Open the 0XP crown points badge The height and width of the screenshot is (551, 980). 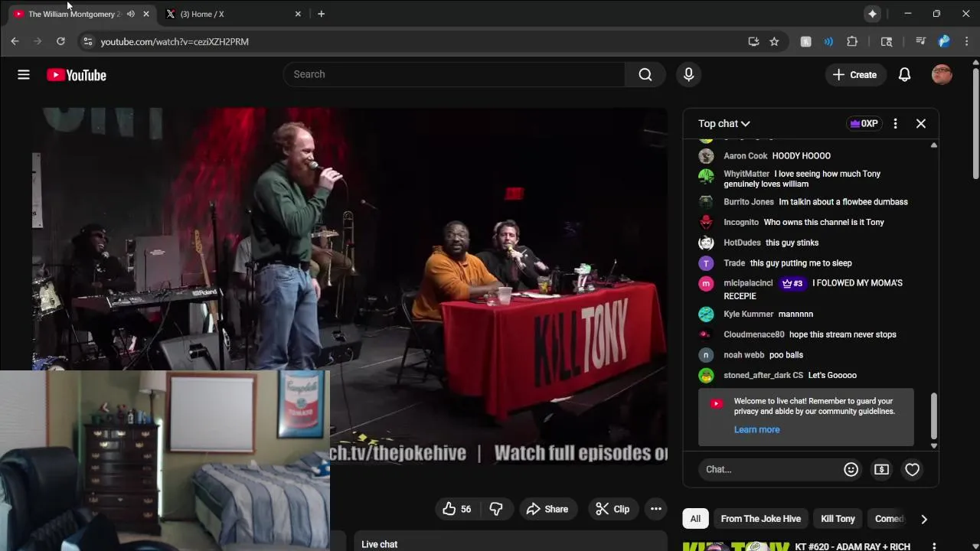[x=864, y=123]
